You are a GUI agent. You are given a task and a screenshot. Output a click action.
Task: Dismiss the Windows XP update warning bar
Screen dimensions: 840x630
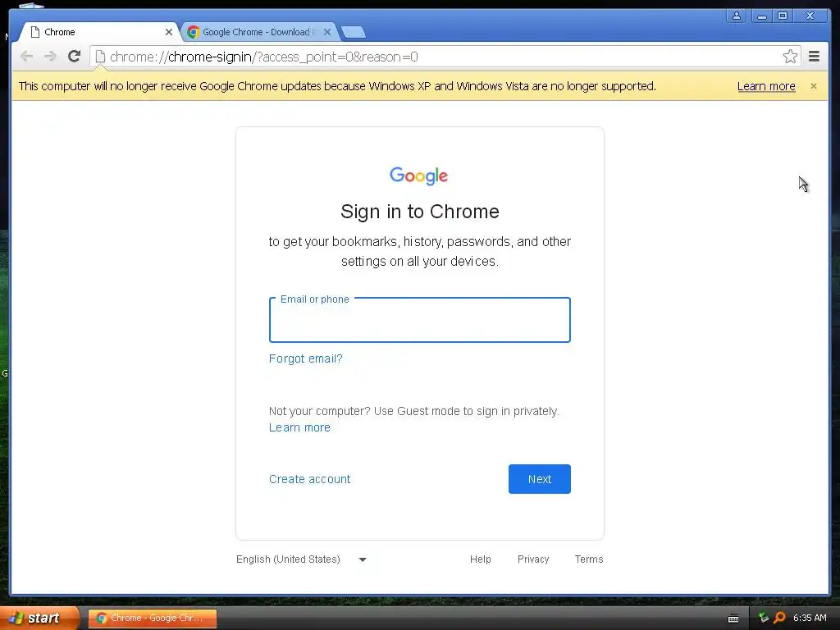[x=814, y=86]
